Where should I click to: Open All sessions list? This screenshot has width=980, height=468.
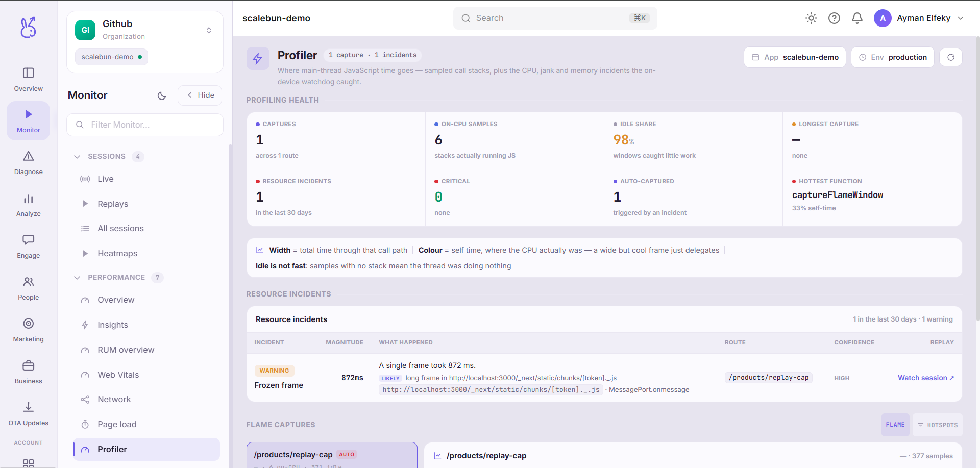146,228
